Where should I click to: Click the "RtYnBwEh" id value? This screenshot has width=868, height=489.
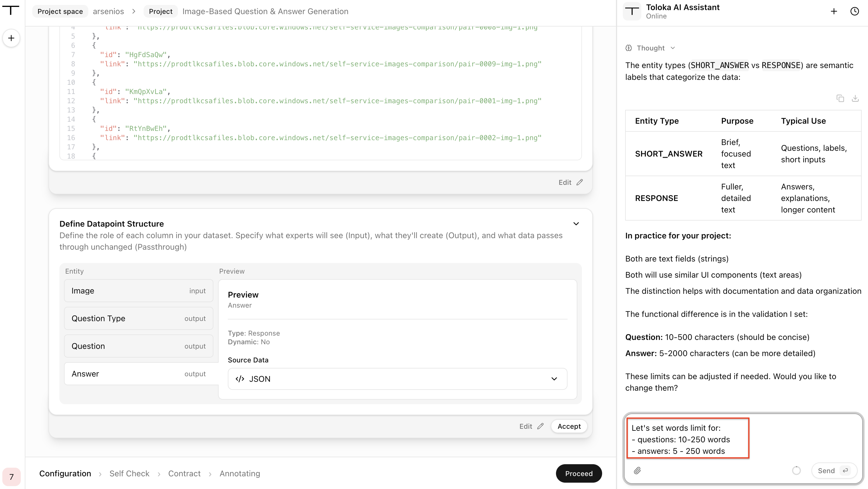(x=146, y=128)
